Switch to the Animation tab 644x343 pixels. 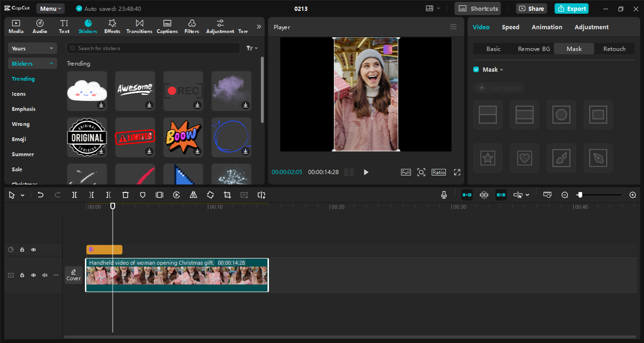coord(546,27)
